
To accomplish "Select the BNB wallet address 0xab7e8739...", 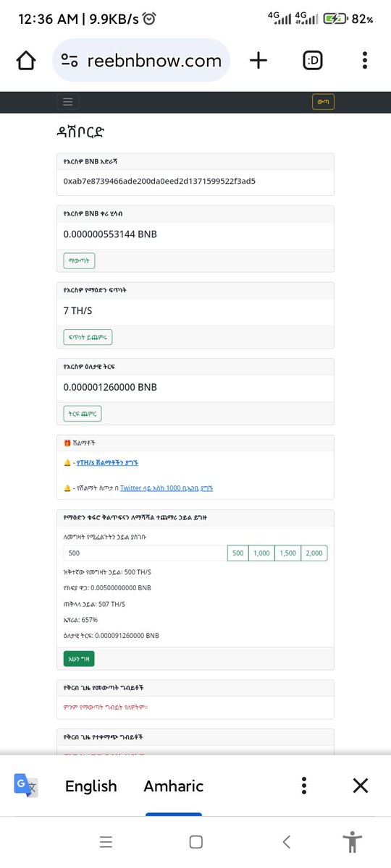I will click(159, 181).
